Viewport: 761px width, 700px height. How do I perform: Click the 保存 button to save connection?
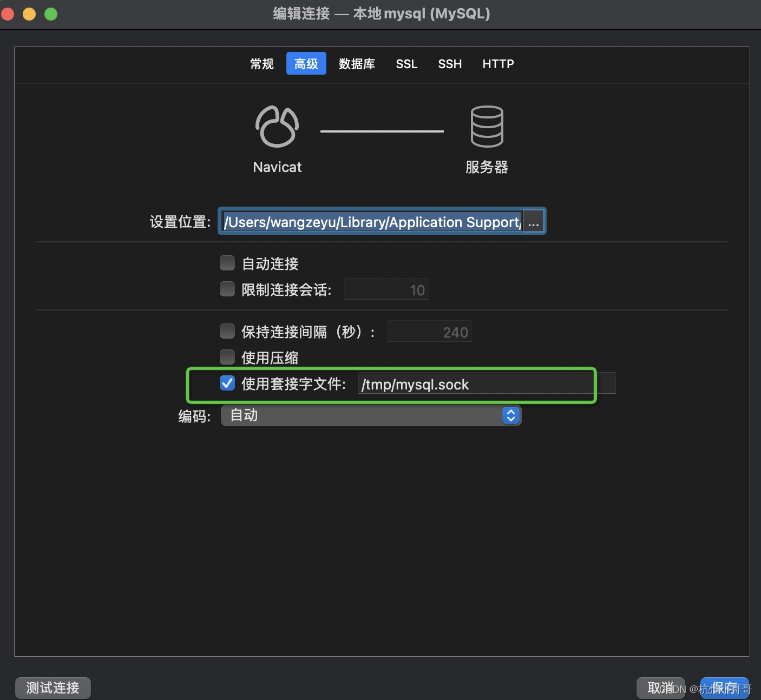(725, 688)
